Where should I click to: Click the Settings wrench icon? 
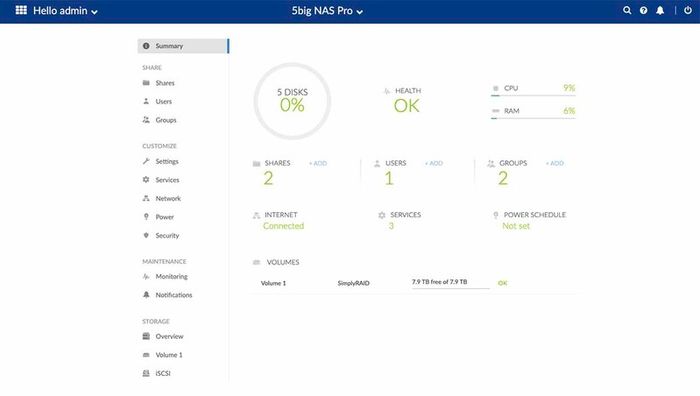point(146,161)
